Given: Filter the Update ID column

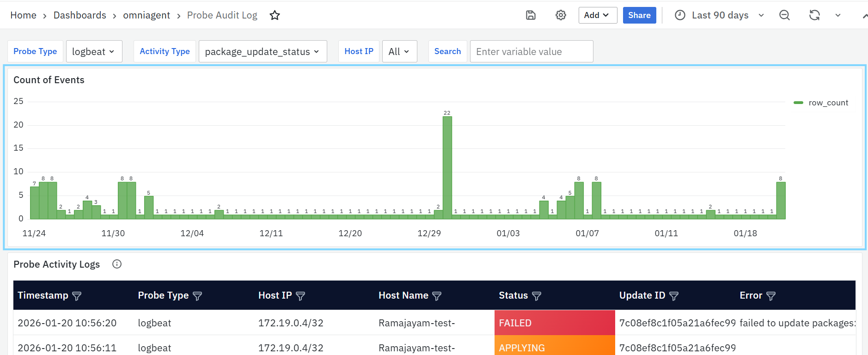Looking at the screenshot, I should [x=674, y=296].
